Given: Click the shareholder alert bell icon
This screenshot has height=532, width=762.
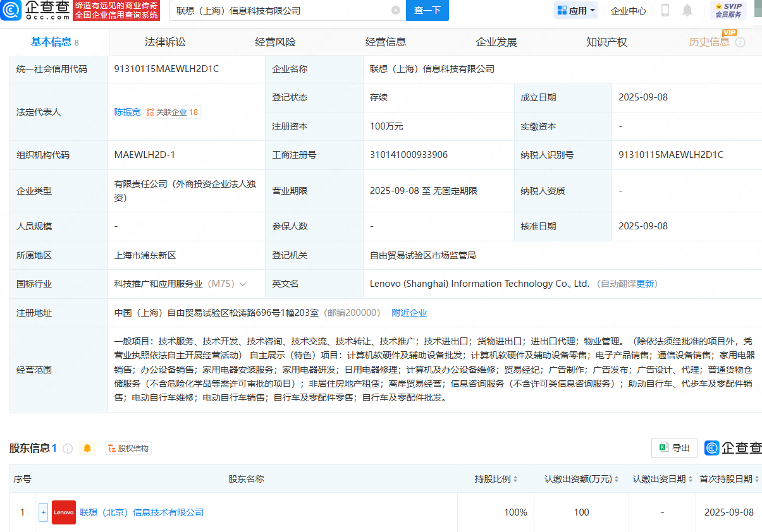Looking at the screenshot, I should (x=87, y=448).
